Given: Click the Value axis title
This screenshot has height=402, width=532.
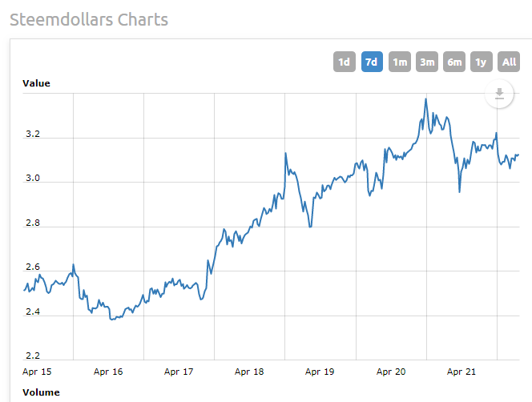Looking at the screenshot, I should (36, 83).
